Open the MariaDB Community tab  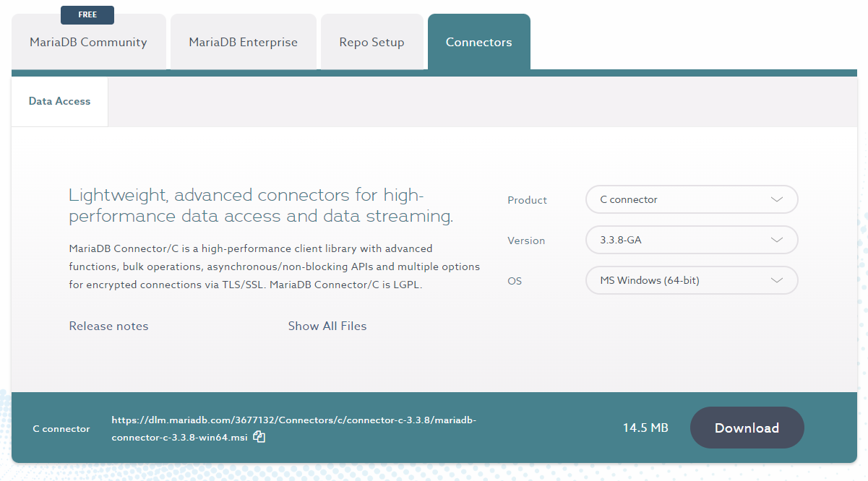click(x=88, y=42)
